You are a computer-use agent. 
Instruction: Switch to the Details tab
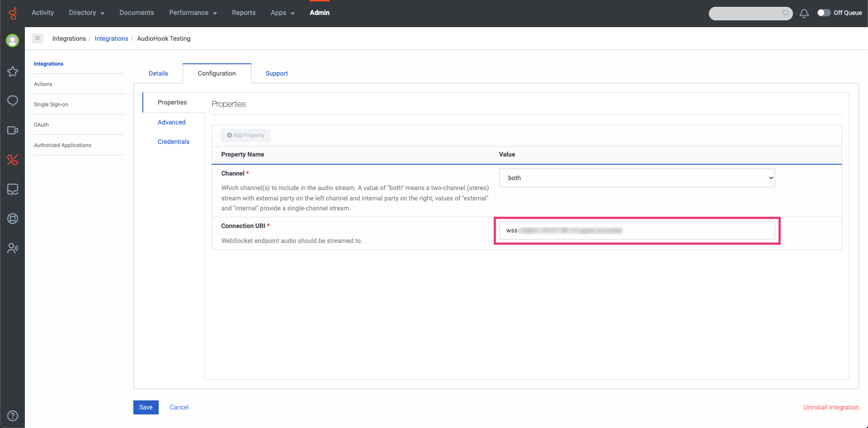158,73
